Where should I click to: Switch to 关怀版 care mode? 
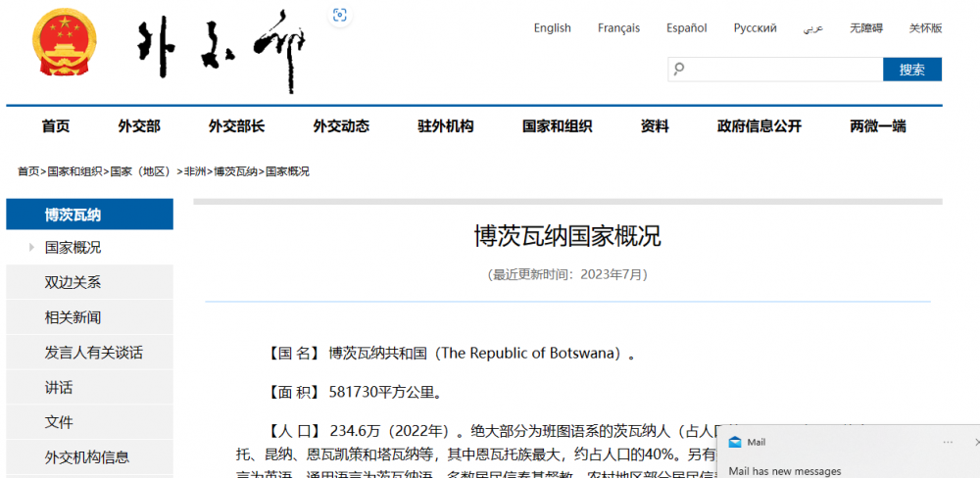(x=925, y=28)
